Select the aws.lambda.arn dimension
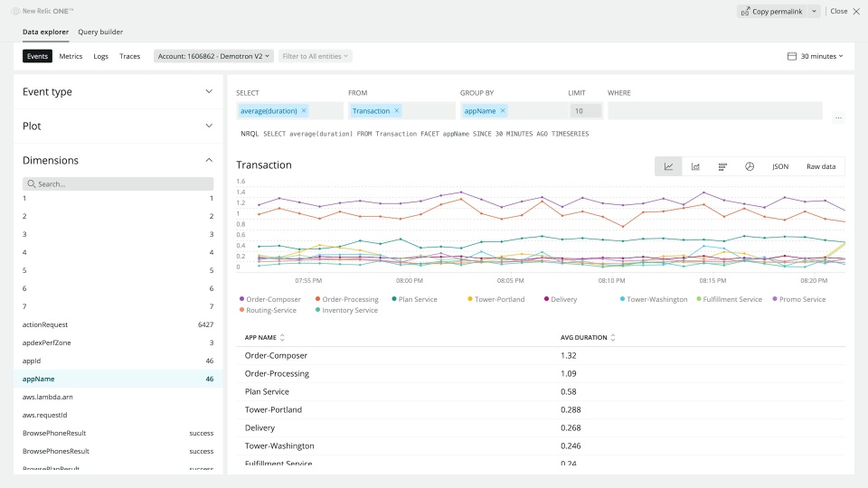Viewport: 868px width, 488px height. tap(118, 397)
